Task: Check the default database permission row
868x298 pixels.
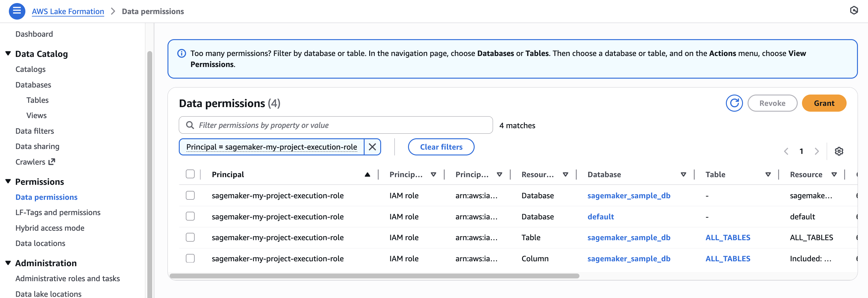Action: coord(190,216)
